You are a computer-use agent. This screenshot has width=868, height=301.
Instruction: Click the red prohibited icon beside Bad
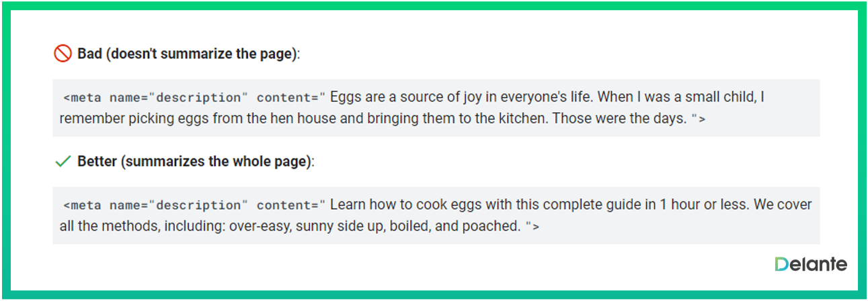click(x=63, y=54)
